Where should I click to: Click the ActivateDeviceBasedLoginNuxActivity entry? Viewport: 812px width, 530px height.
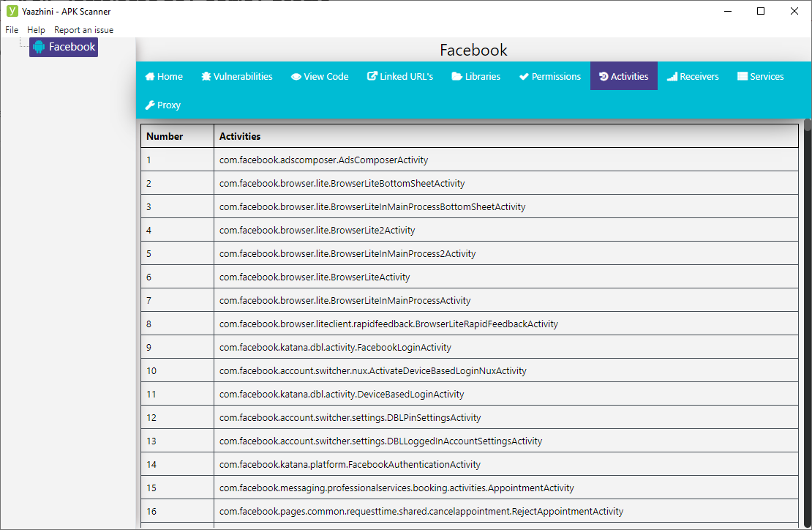470,370
